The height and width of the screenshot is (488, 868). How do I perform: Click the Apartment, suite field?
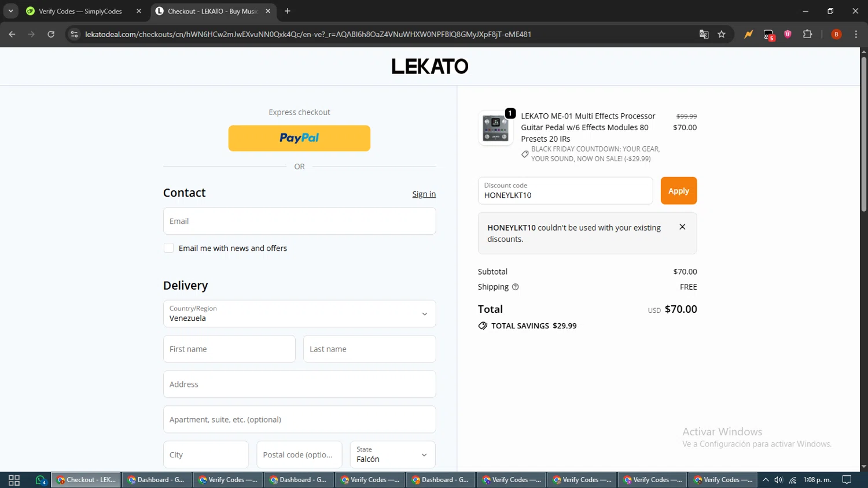[x=299, y=420]
